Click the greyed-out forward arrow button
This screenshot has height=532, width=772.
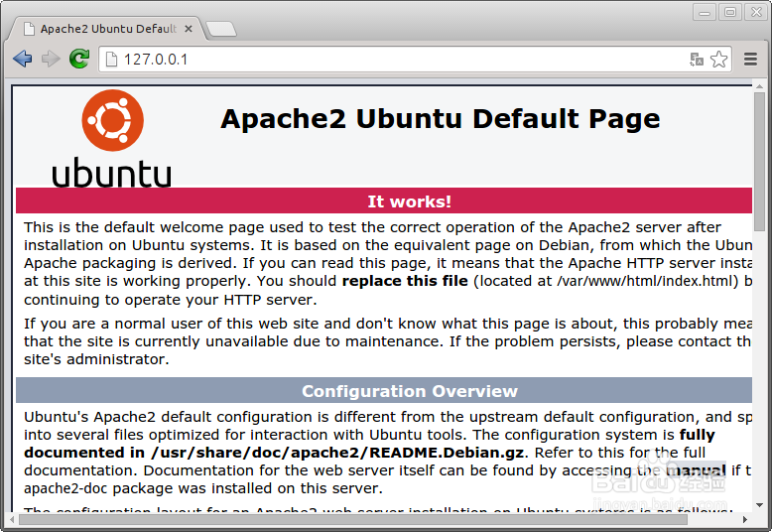(x=51, y=60)
